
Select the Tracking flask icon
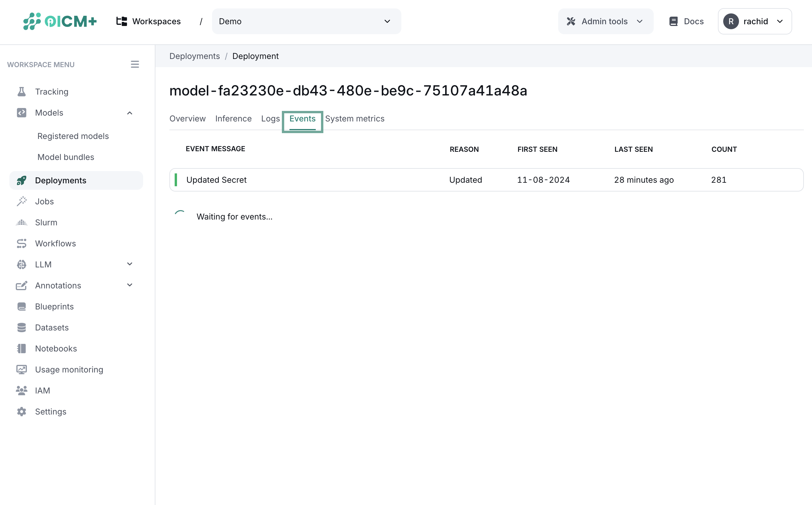pyautogui.click(x=21, y=92)
